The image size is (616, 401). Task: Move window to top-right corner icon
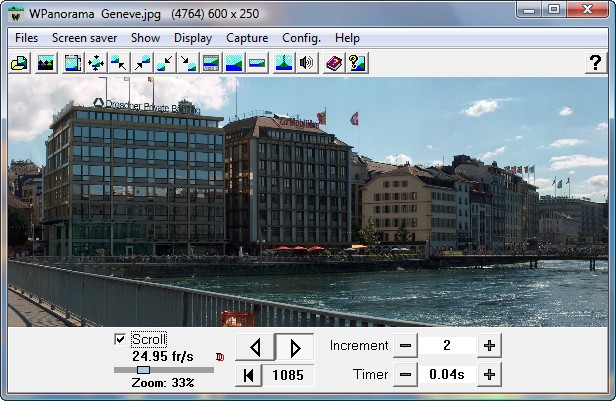click(x=142, y=63)
